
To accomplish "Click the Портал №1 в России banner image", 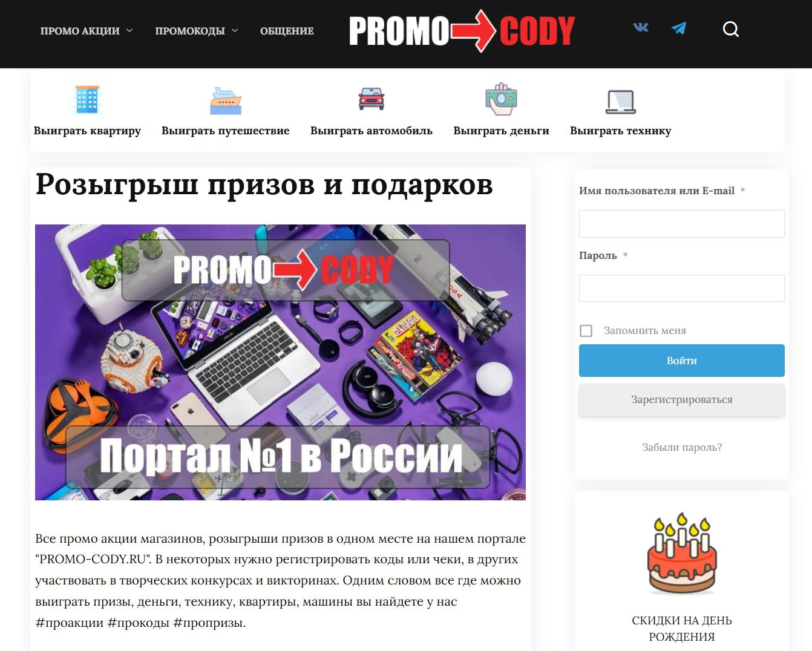I will coord(280,362).
